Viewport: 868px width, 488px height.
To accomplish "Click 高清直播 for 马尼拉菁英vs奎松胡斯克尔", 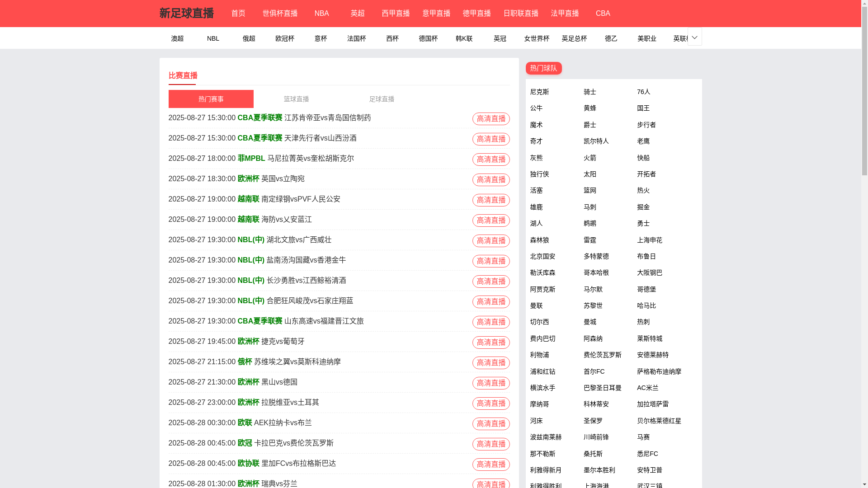I will 491,160.
